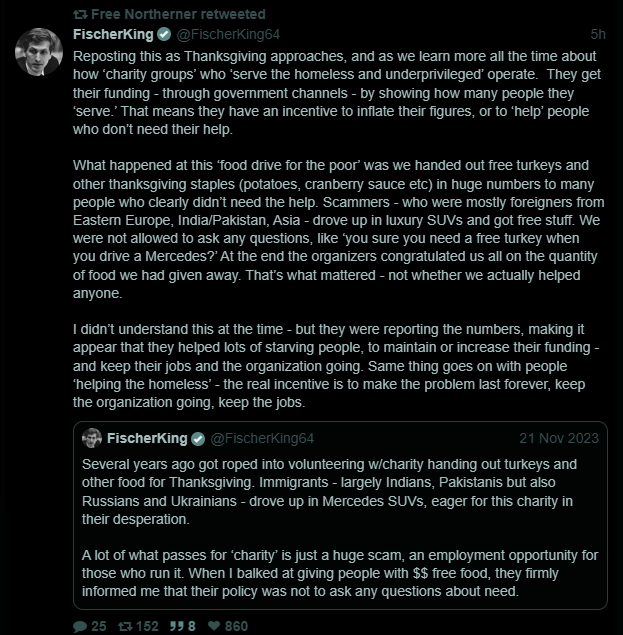Like the tweet with the heart icon
This screenshot has height=635, width=623.
pos(214,626)
